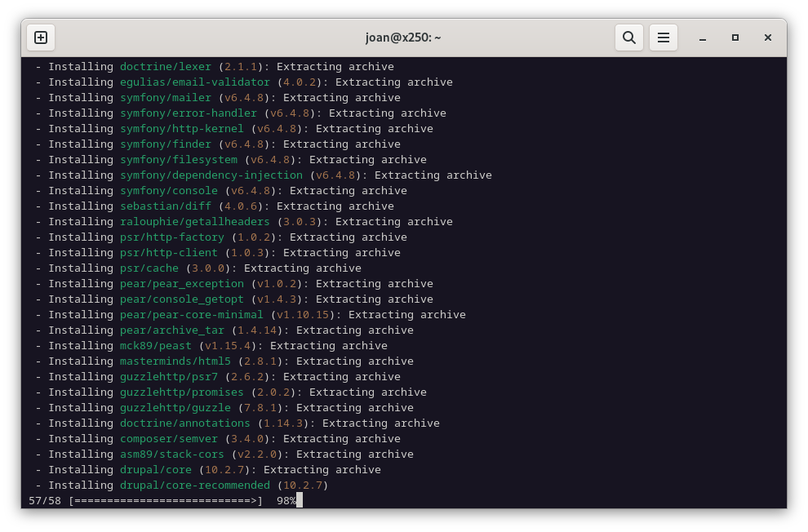808x532 pixels.
Task: Click the installation progress bar
Action: [x=166, y=500]
